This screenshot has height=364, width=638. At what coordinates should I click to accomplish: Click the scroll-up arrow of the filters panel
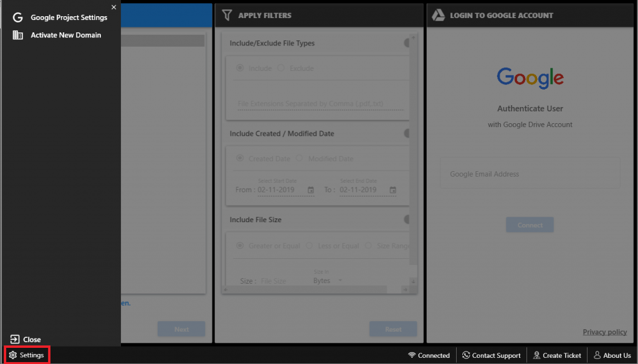413,37
